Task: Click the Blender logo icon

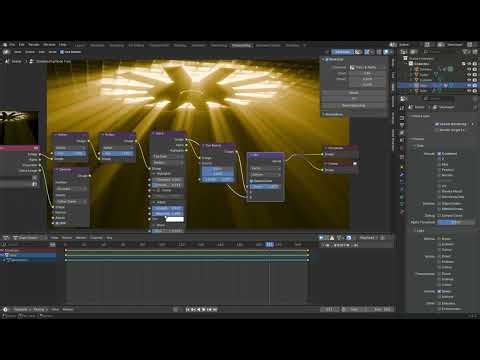Action: 5,44
